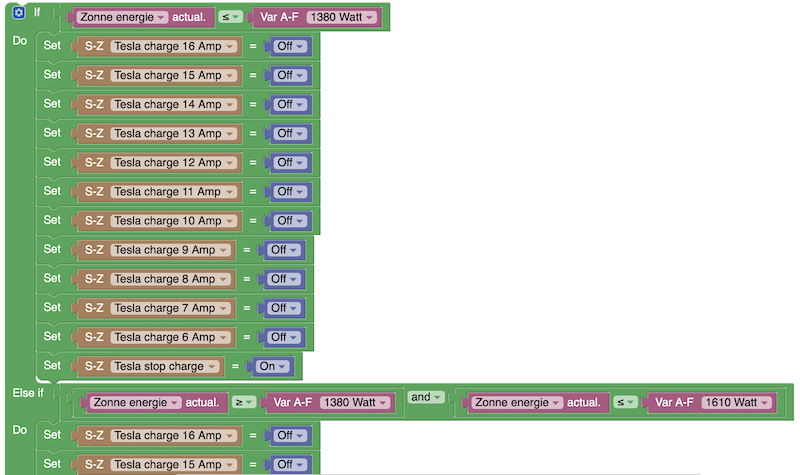Select the Else if label of the block
Image resolution: width=800 pixels, height=475 pixels.
28,393
